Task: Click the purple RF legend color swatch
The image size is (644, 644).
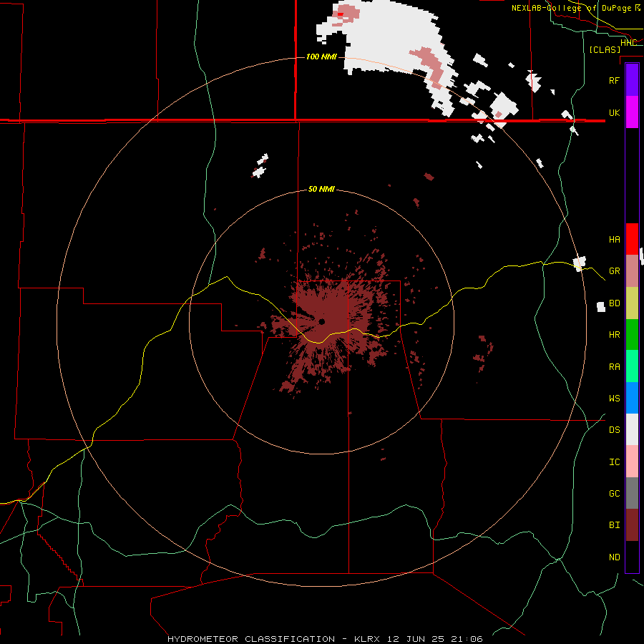Action: (x=632, y=80)
